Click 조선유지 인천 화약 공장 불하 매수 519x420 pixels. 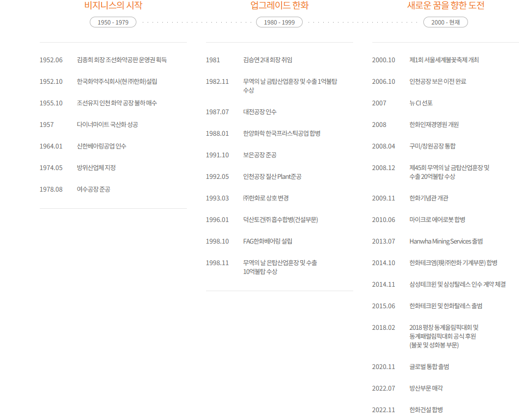117,103
